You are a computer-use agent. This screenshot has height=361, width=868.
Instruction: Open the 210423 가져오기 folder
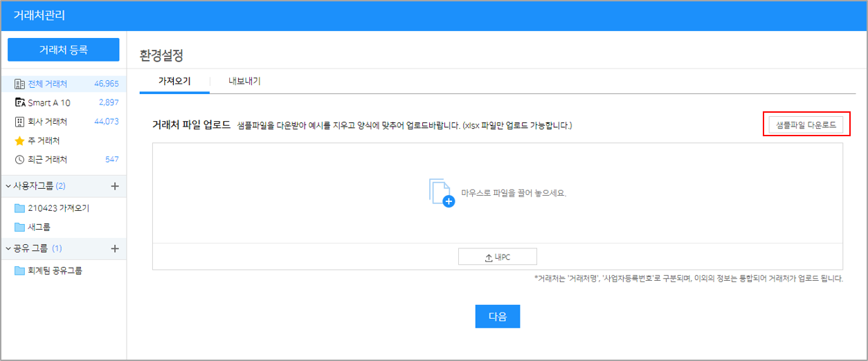pyautogui.click(x=19, y=208)
